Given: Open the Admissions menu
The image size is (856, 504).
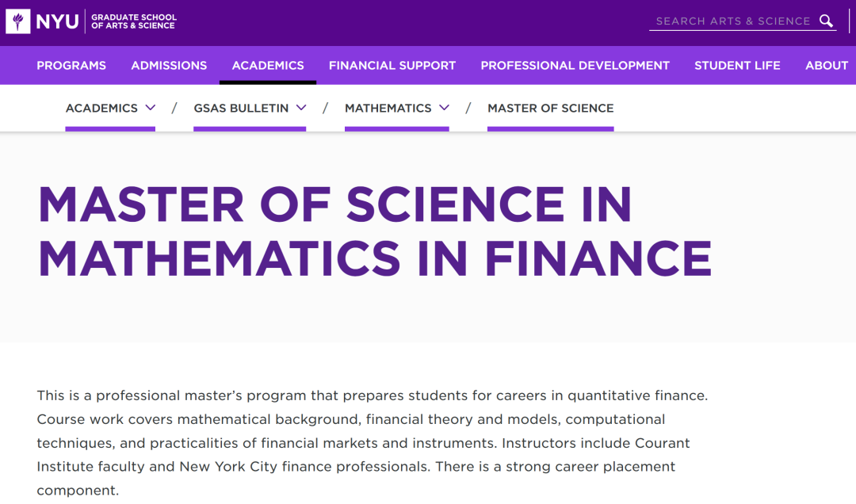Looking at the screenshot, I should pyautogui.click(x=169, y=66).
